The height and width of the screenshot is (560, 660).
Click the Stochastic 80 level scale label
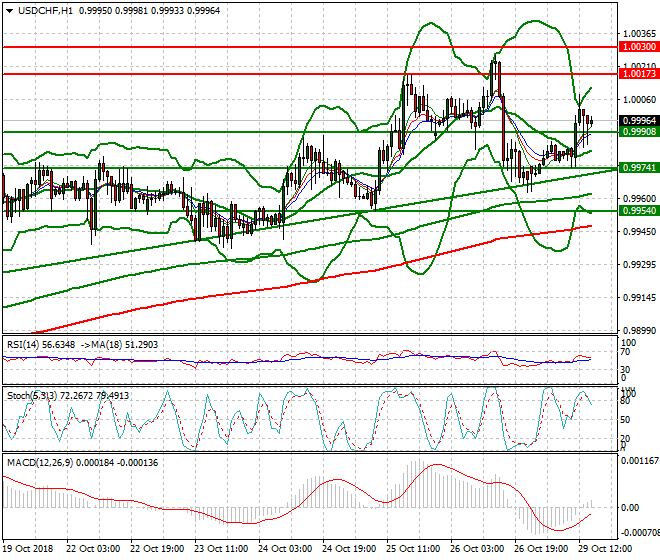point(625,401)
